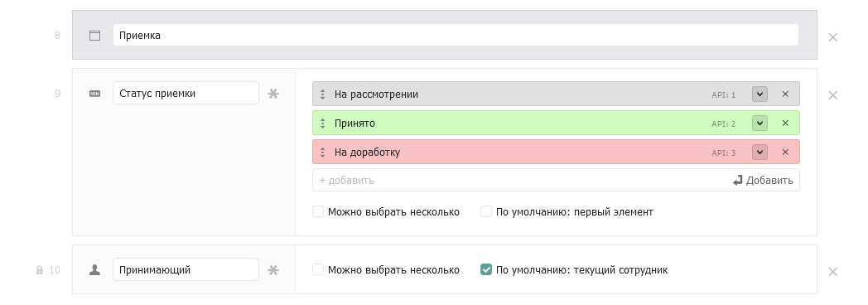868x305 pixels.
Task: Click the Принято option text
Action: click(x=354, y=123)
